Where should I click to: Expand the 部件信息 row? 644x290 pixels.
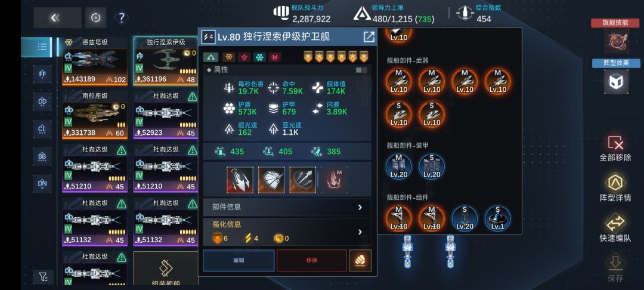coord(287,207)
